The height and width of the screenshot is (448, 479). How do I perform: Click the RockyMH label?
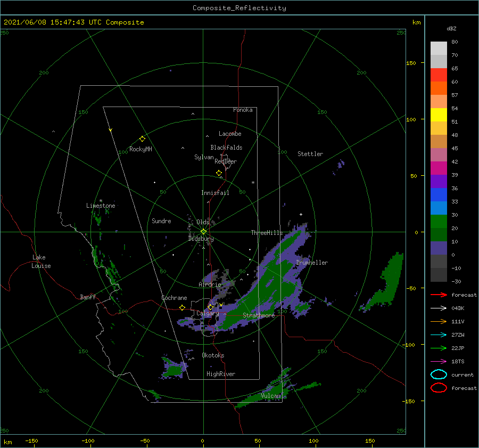pyautogui.click(x=141, y=149)
